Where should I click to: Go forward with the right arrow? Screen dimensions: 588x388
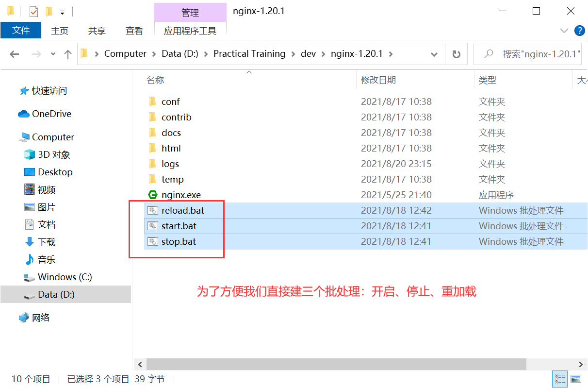click(x=36, y=54)
